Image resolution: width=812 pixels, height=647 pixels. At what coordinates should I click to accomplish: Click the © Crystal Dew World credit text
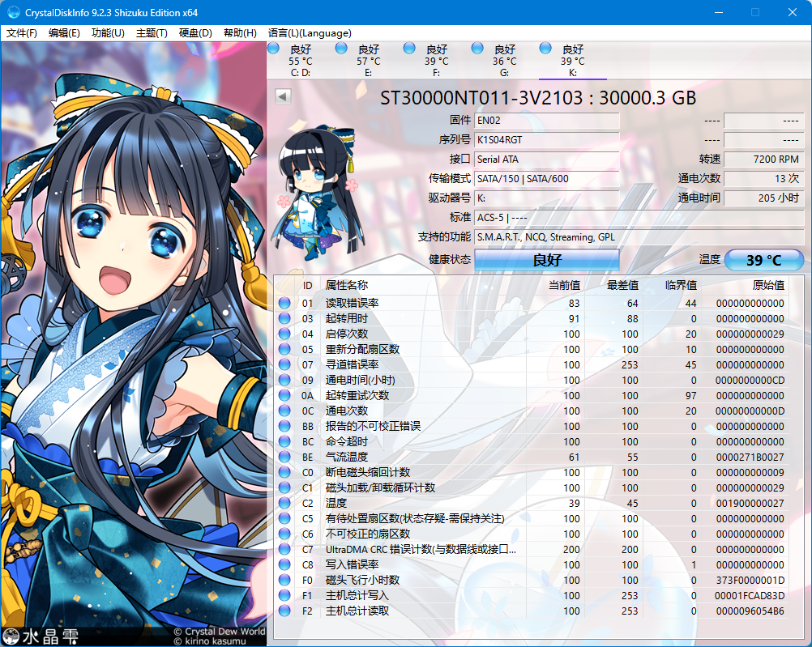[219, 632]
